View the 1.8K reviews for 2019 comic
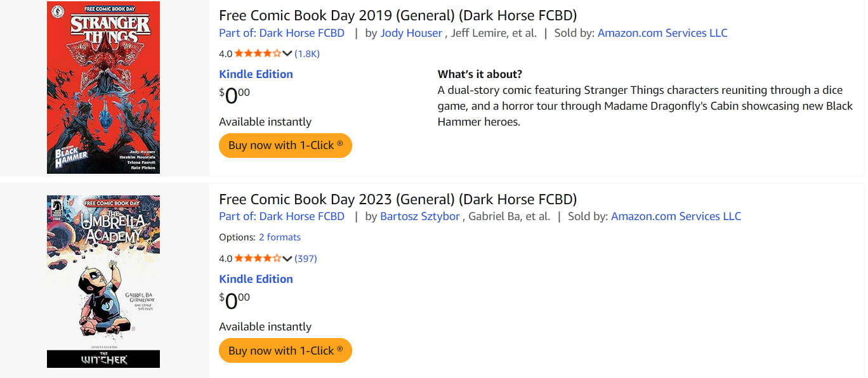 [307, 54]
